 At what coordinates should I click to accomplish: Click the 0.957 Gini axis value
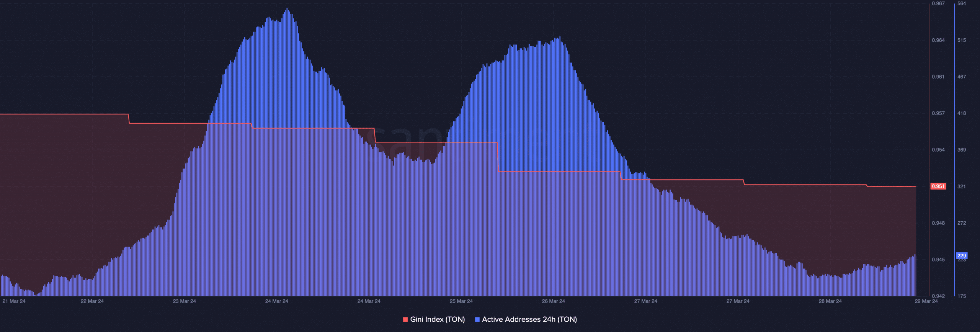(x=938, y=113)
